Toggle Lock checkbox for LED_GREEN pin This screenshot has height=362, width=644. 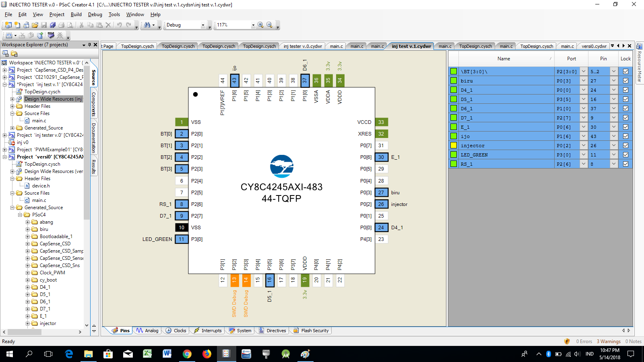[x=625, y=155]
